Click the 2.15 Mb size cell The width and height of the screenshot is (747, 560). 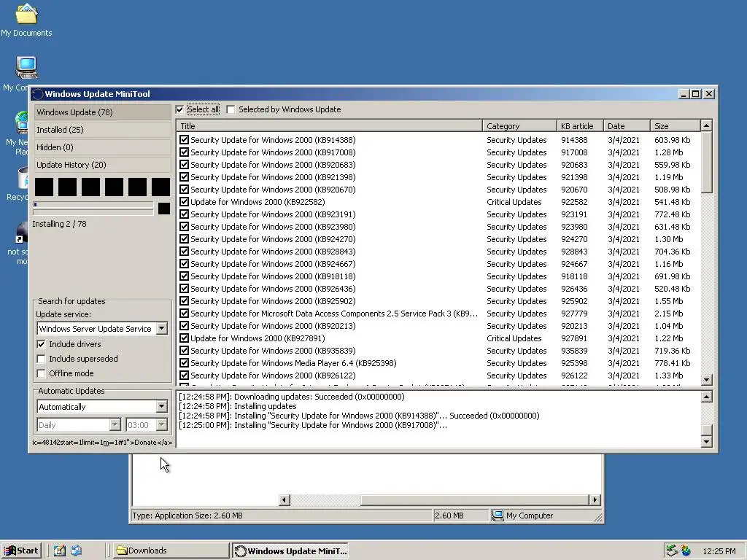tap(669, 314)
